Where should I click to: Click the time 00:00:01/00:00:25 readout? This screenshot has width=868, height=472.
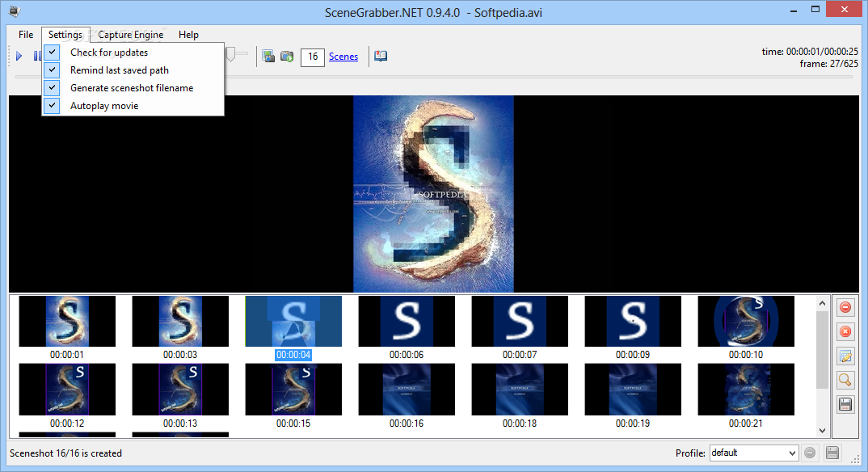click(x=810, y=52)
